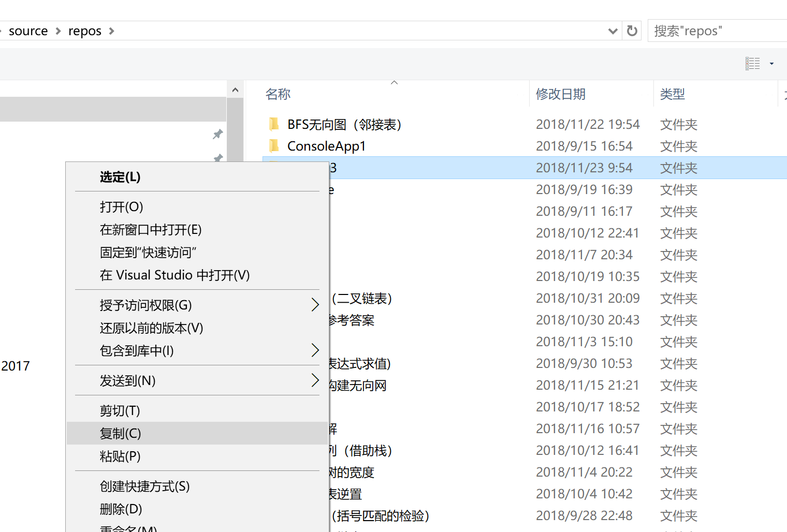Expand the chevron after repos breadcrumb
The height and width of the screenshot is (532, 787).
pos(111,31)
